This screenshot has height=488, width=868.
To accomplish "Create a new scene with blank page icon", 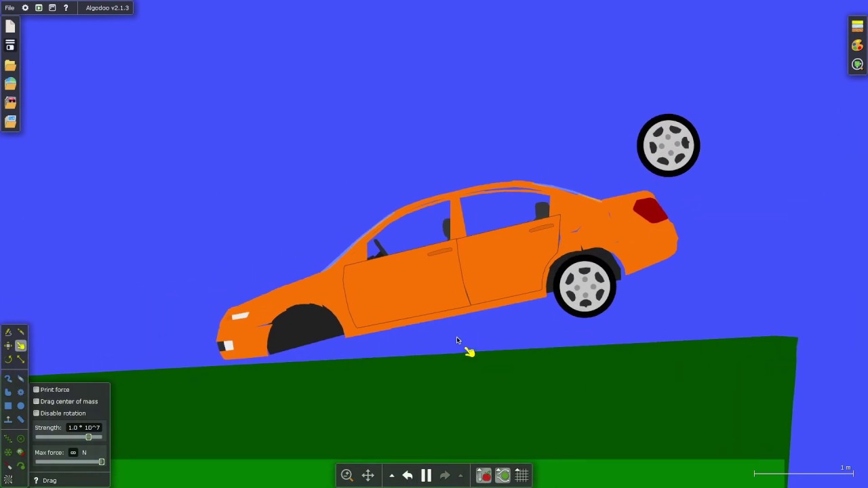I will (x=10, y=26).
